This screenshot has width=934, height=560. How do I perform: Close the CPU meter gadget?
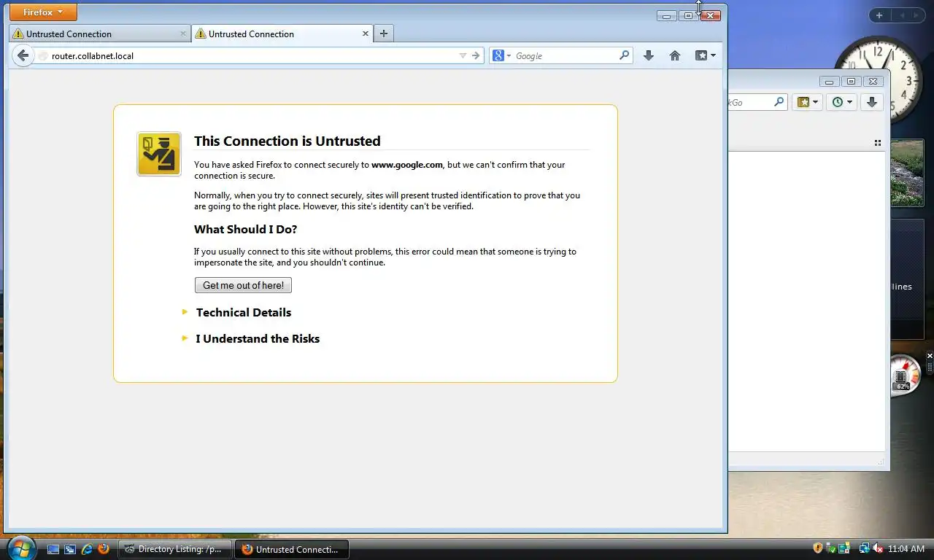pos(930,356)
